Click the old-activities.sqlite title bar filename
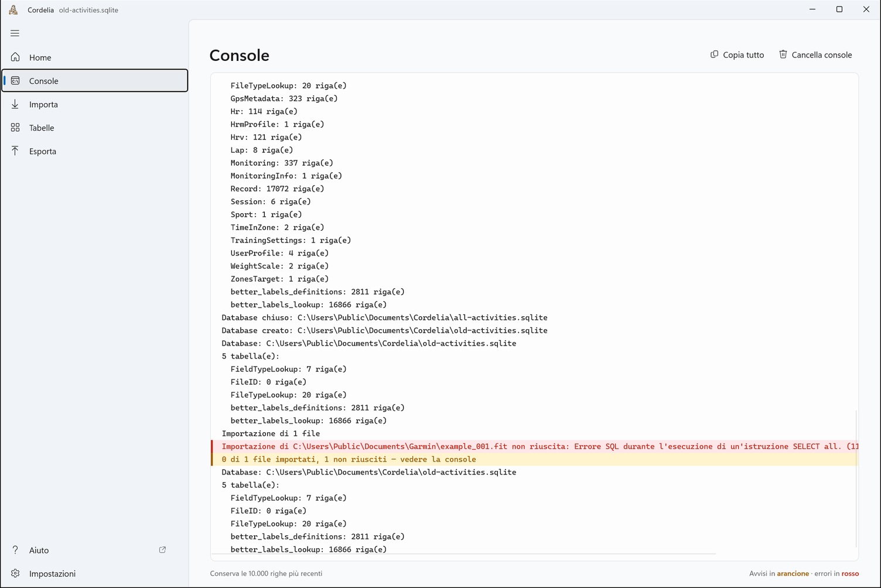The image size is (881, 588). pyautogui.click(x=88, y=10)
